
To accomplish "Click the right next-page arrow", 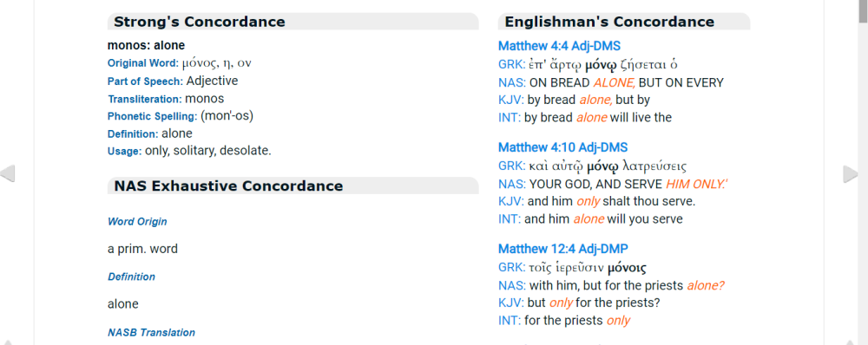I will pos(851,173).
